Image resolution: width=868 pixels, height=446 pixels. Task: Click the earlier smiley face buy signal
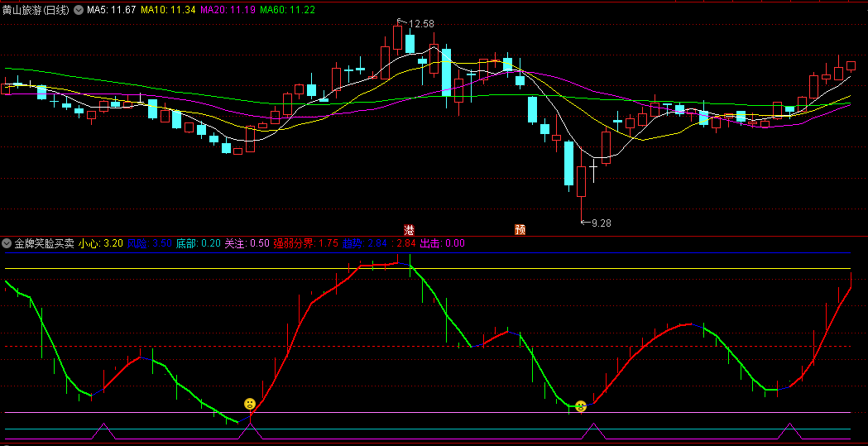[250, 404]
